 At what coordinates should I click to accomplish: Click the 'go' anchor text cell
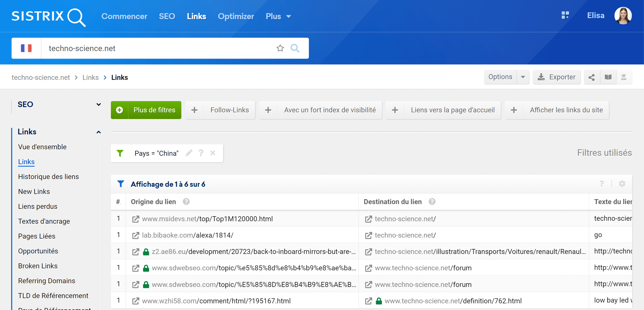click(x=598, y=235)
